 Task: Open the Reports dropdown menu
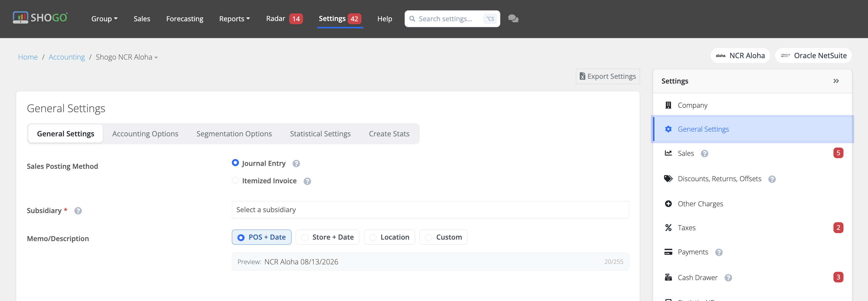[234, 19]
